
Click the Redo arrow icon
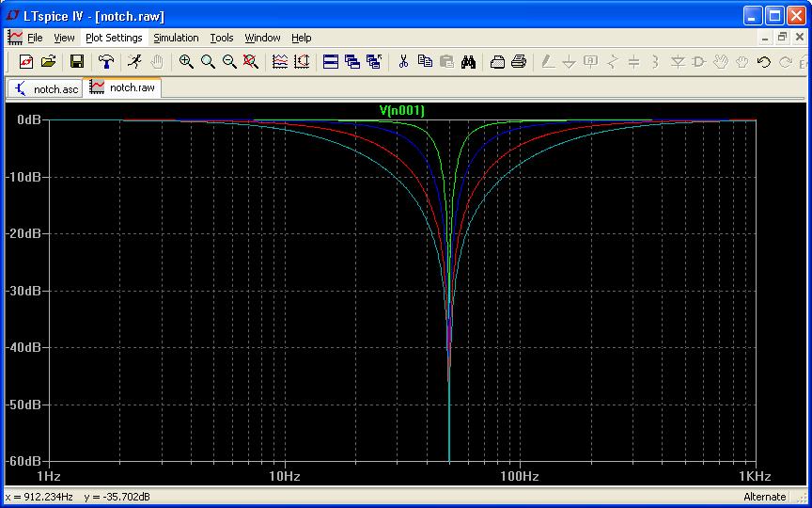(x=786, y=62)
